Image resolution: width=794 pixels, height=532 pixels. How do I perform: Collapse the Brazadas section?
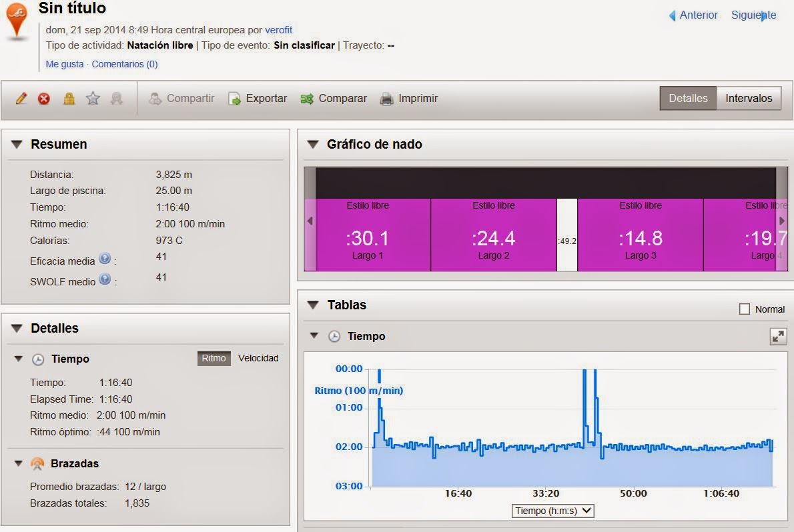(19, 463)
